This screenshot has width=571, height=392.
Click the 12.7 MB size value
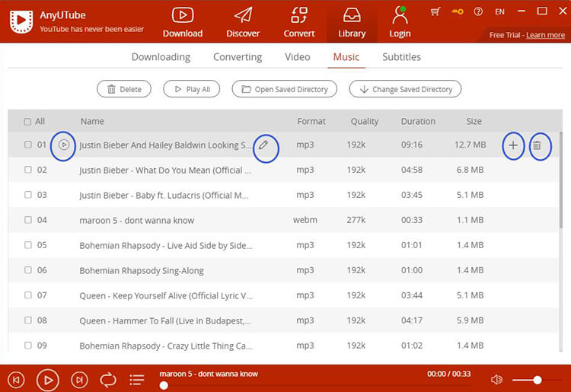pyautogui.click(x=471, y=145)
